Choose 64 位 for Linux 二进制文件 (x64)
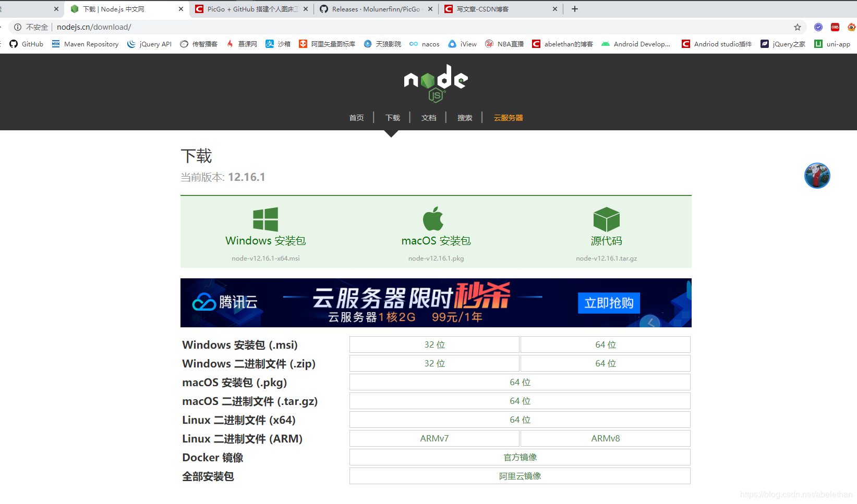The width and height of the screenshot is (857, 504). [520, 420]
